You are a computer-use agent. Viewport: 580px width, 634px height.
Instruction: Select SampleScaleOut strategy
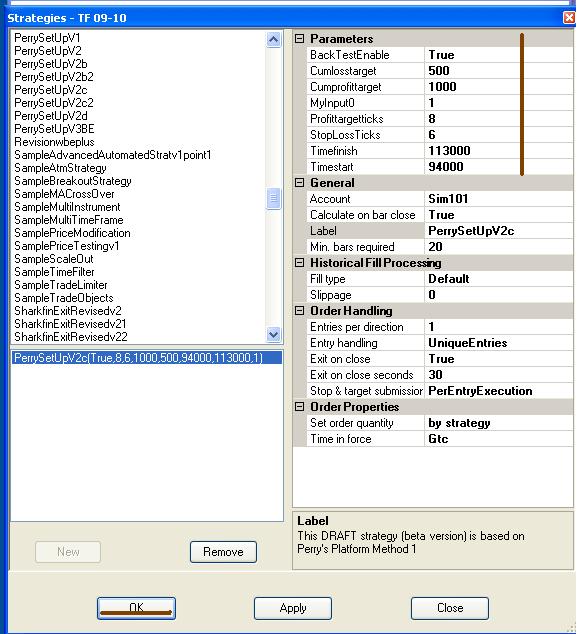pos(54,259)
